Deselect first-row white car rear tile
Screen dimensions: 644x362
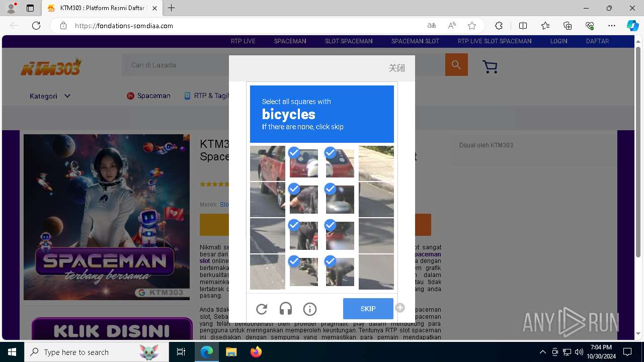(340, 163)
